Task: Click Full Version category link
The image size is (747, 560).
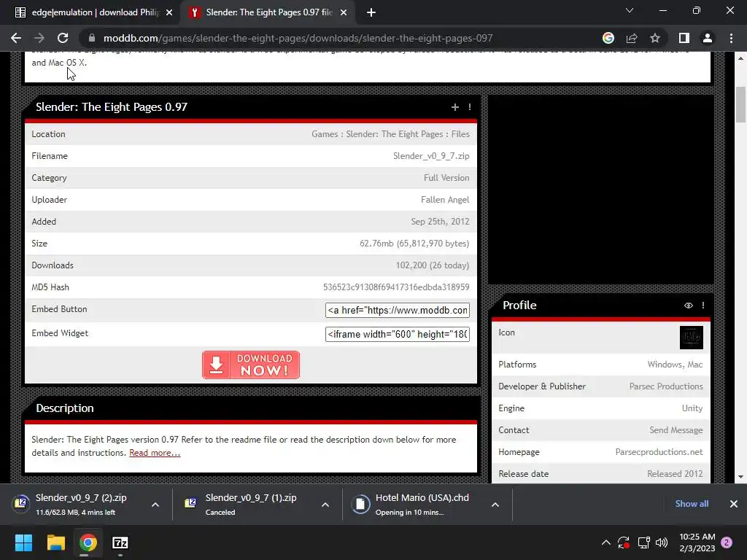Action: [446, 178]
